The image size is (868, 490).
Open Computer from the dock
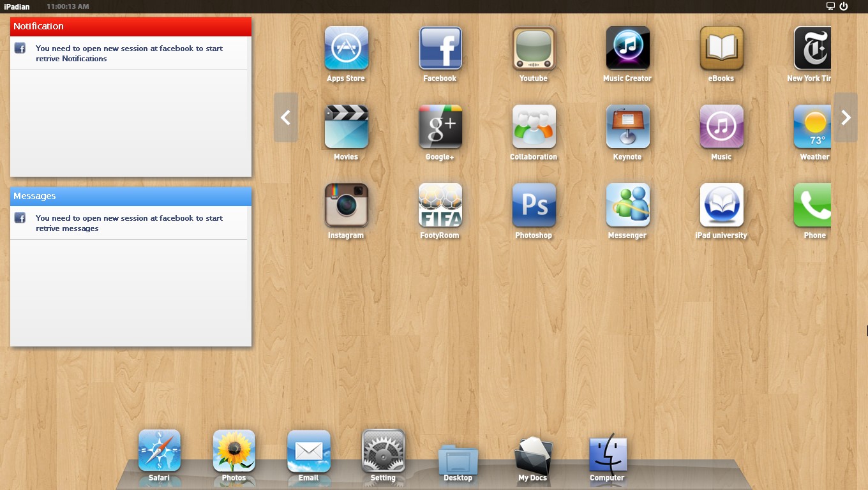(608, 453)
